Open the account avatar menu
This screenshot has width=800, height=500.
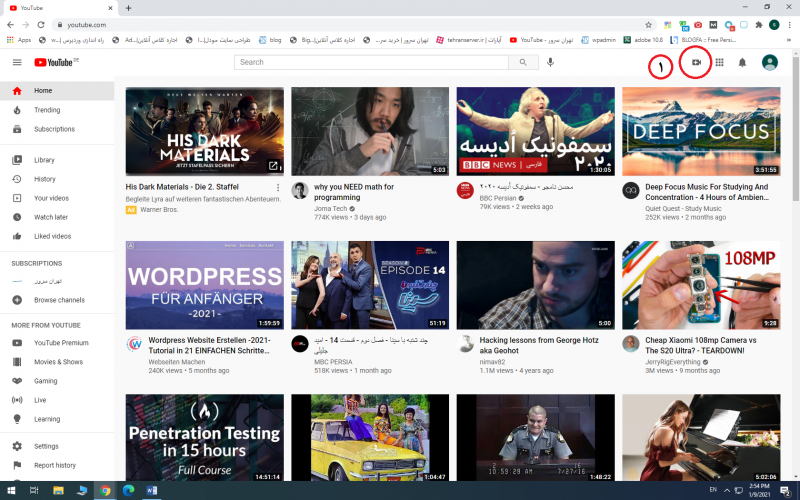tap(769, 62)
